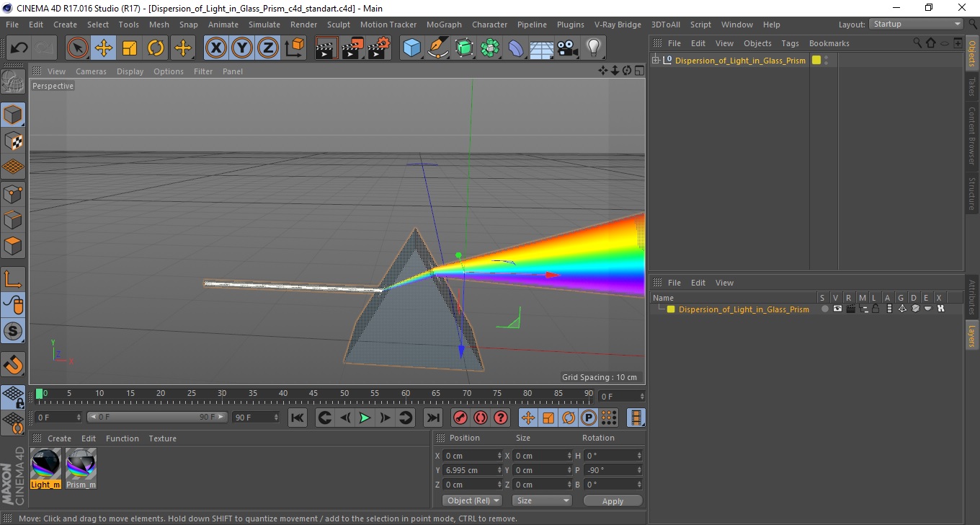980x525 pixels.
Task: Click layer color swatch in Layers panel
Action: pos(671,309)
